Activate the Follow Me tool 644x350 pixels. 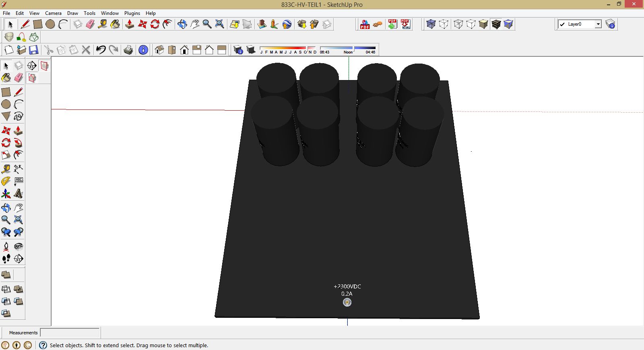(x=19, y=143)
